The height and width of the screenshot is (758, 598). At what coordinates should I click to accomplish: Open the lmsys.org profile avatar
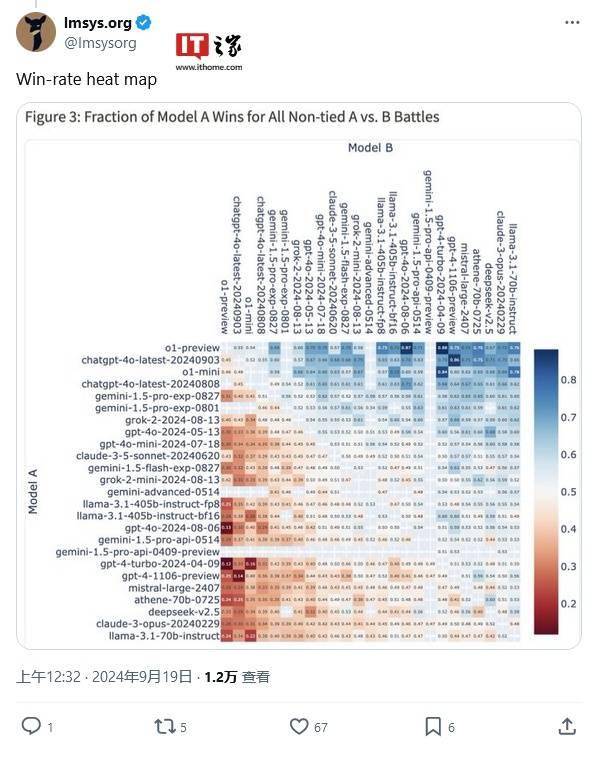36,32
